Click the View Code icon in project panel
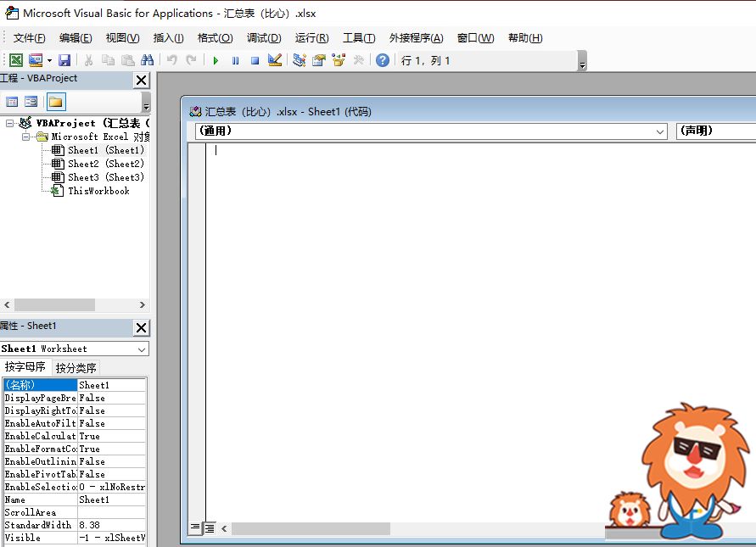This screenshot has height=547, width=756. tap(12, 102)
